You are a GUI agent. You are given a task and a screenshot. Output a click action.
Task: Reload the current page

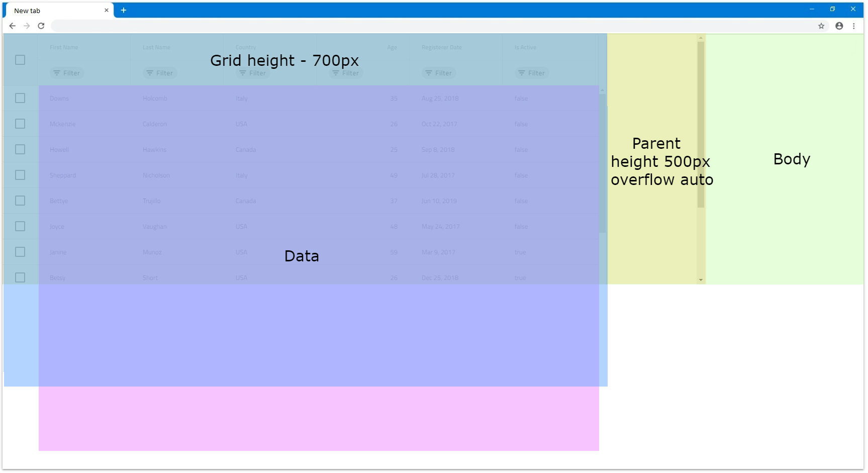[41, 26]
